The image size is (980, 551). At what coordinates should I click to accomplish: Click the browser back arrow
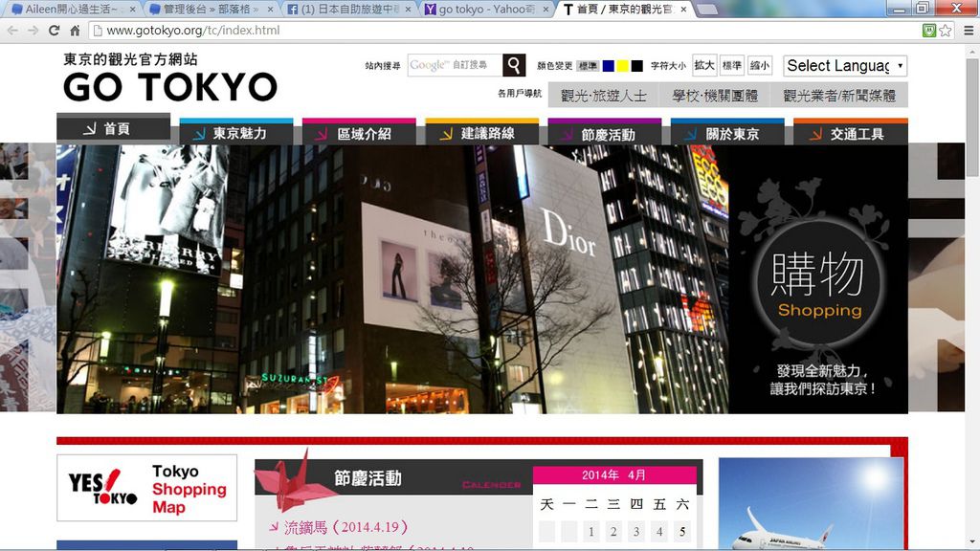[x=11, y=30]
